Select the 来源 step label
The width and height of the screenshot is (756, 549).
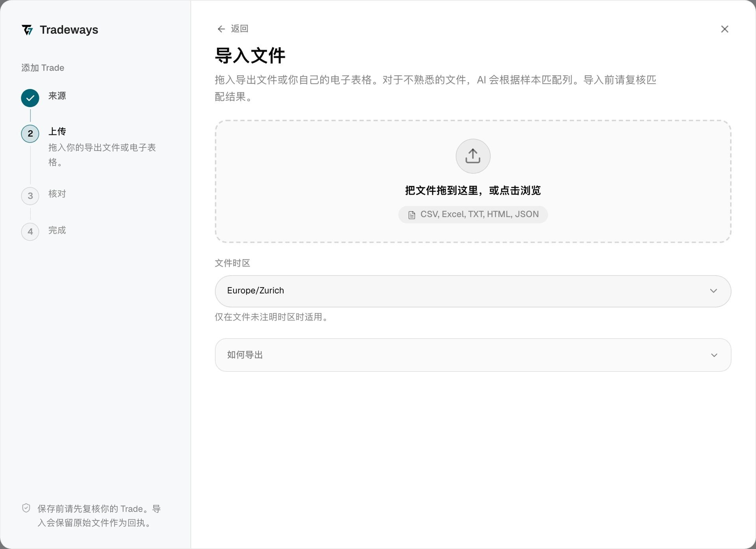[57, 96]
